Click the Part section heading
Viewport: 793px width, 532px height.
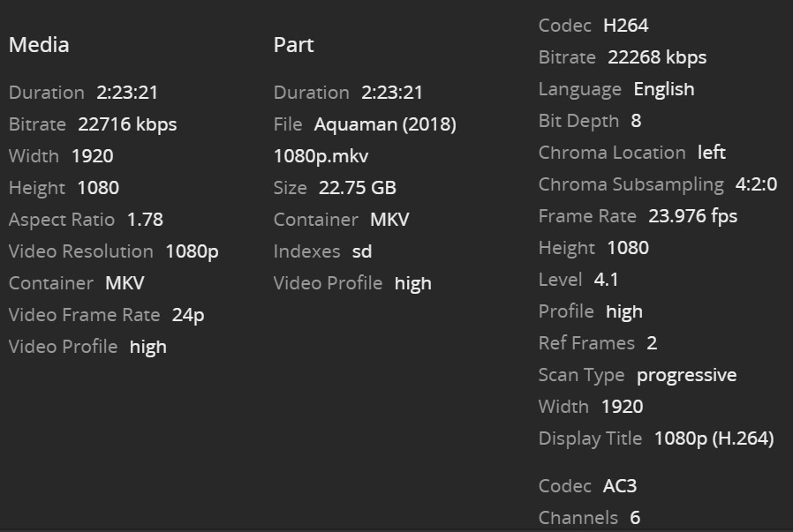point(293,45)
